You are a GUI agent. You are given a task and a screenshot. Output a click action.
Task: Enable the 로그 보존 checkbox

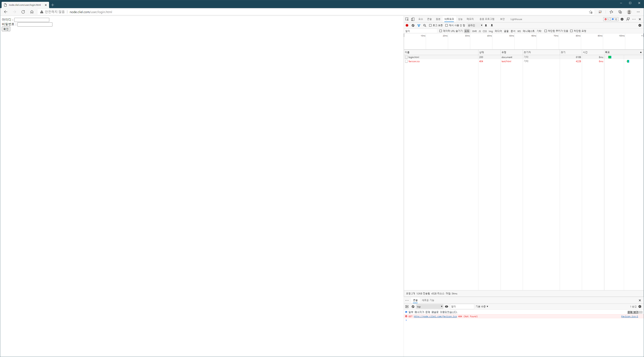[x=430, y=25]
